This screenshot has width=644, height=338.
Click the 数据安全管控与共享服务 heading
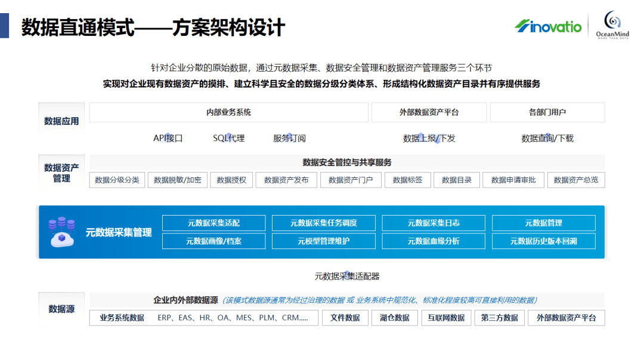click(x=347, y=162)
